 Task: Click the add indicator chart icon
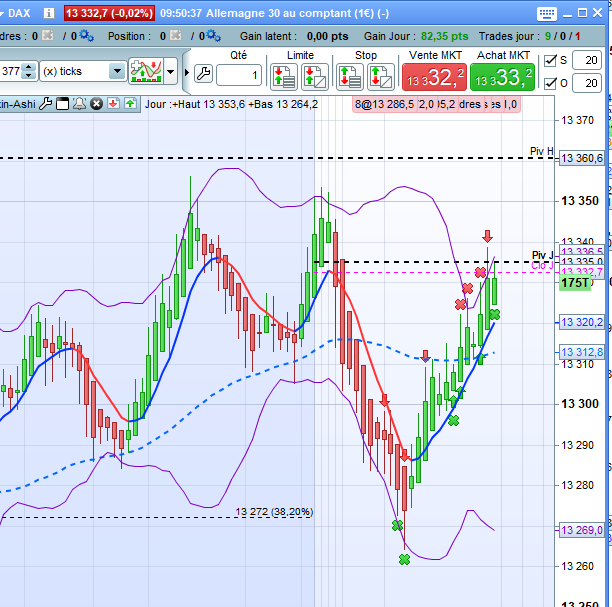point(146,71)
